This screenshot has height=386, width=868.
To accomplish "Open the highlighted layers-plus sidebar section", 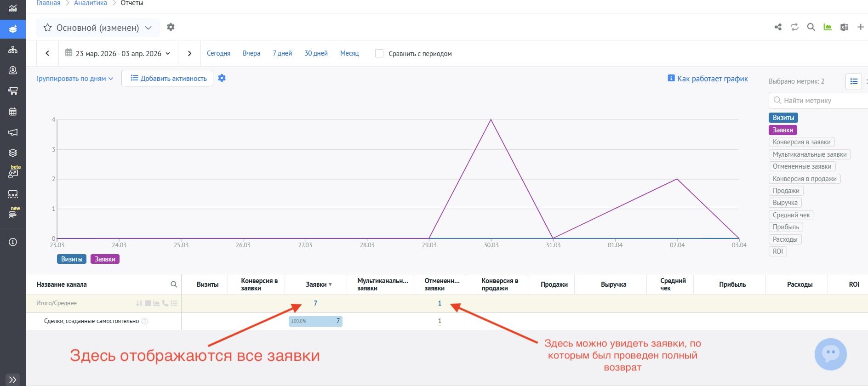I will tap(13, 28).
